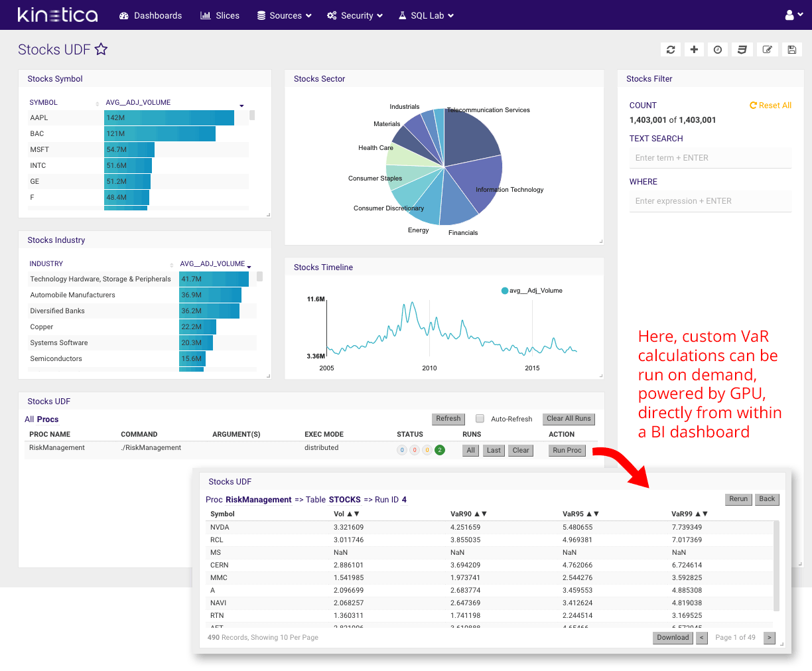The height and width of the screenshot is (671, 812).
Task: Click the results table vertical scrollbar
Action: (x=776, y=565)
